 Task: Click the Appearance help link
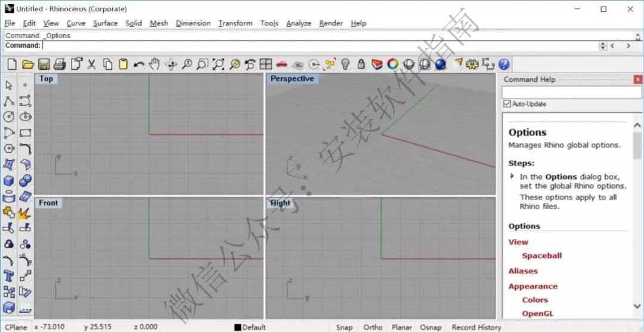coord(533,287)
